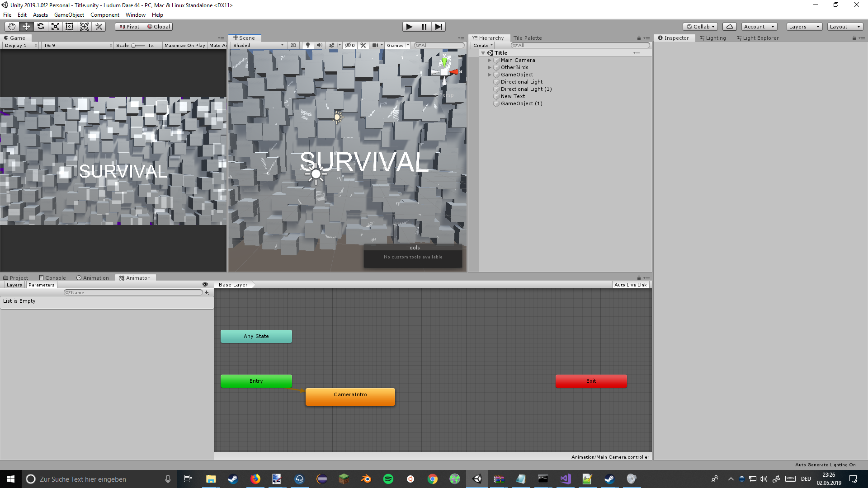The image size is (868, 488).
Task: Open the Cloud services button
Action: (730, 27)
